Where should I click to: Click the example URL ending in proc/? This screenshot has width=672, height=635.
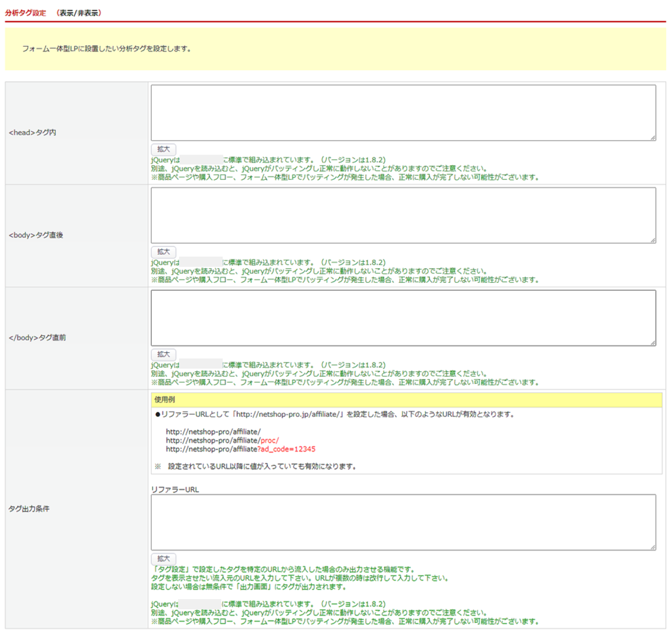[222, 440]
